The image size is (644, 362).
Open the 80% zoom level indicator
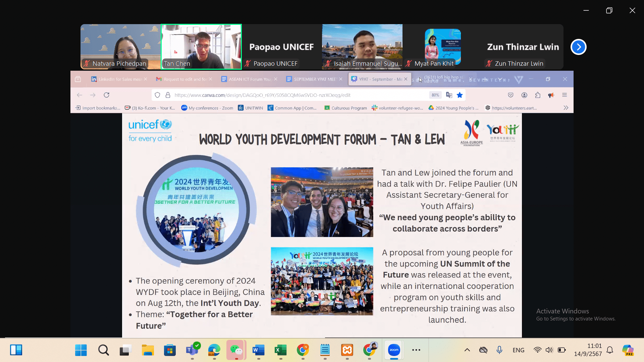point(435,95)
